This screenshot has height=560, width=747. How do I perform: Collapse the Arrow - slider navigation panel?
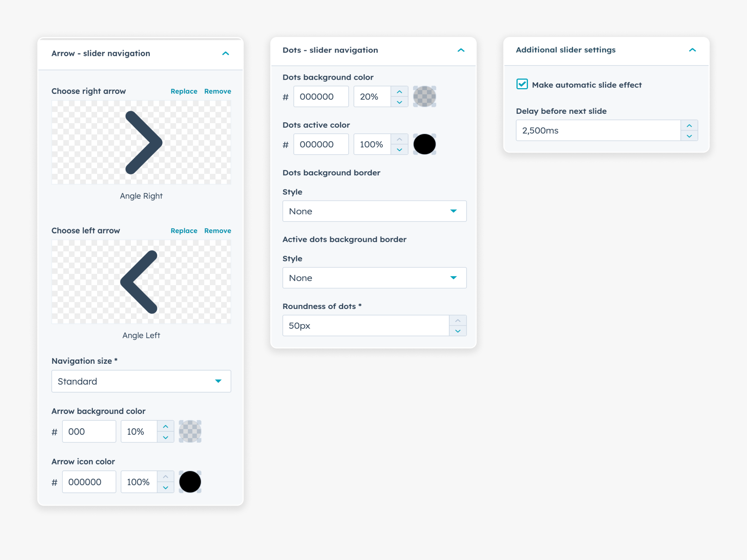click(x=226, y=53)
